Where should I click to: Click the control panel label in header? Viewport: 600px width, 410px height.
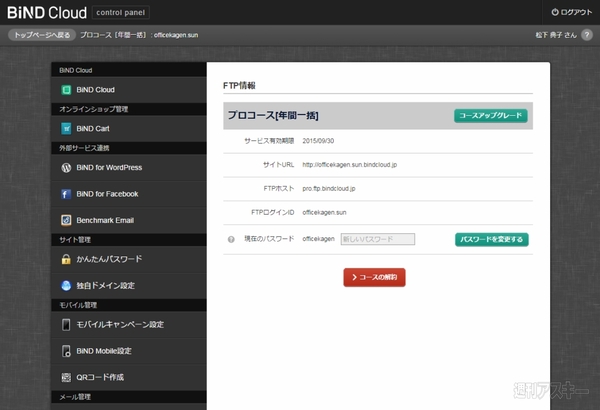[121, 13]
